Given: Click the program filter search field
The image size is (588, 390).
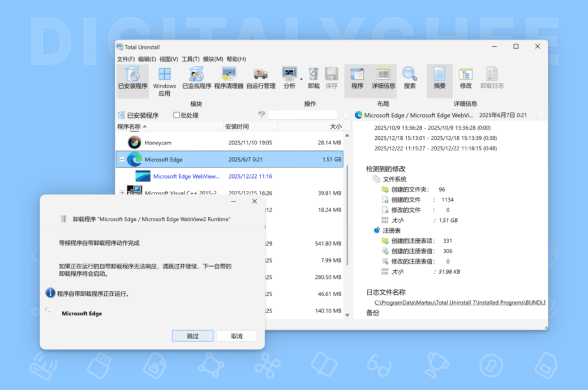Looking at the screenshot, I should click(302, 115).
